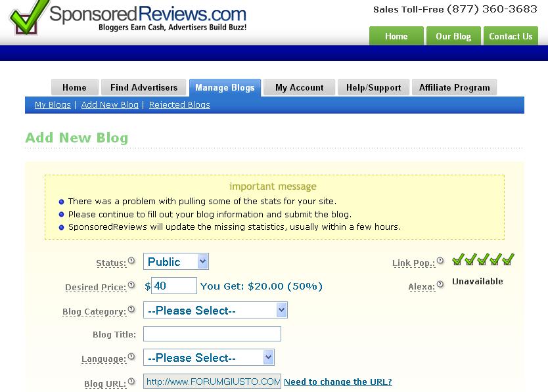Click the Link Pop green checkmarks rating
548x392 pixels.
pos(483,259)
